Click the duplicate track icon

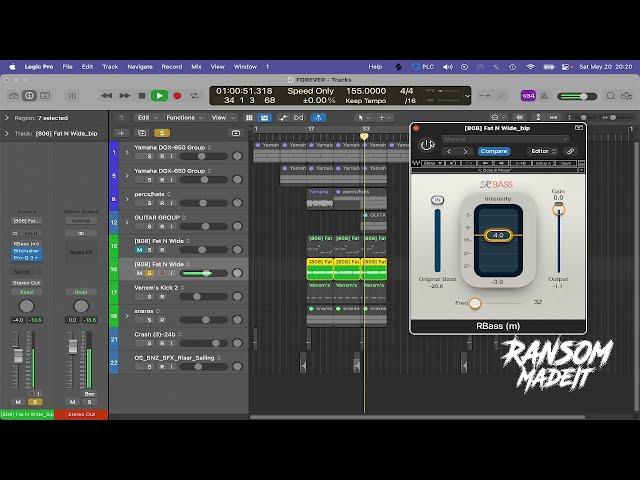coord(142,133)
